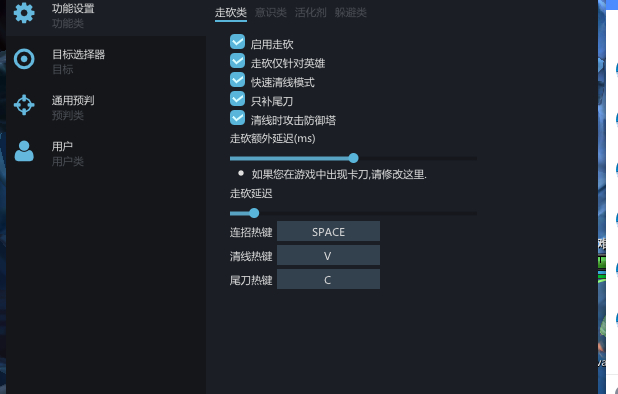
Task: Open the 功能设置 gear icon
Action: coord(24,13)
